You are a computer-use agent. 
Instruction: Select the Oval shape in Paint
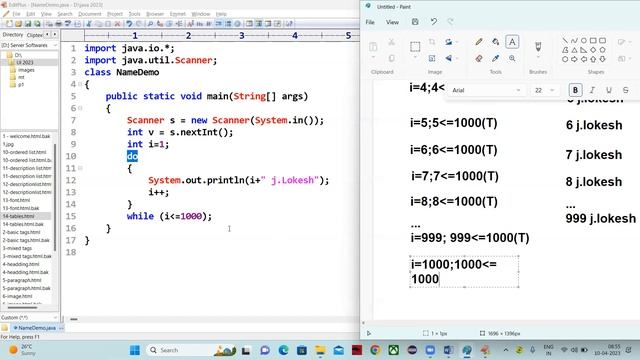pyautogui.click(x=584, y=40)
